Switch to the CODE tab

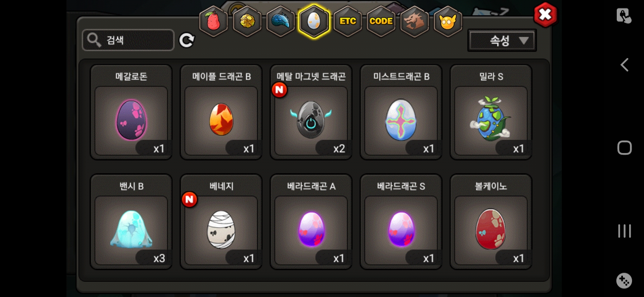point(381,21)
